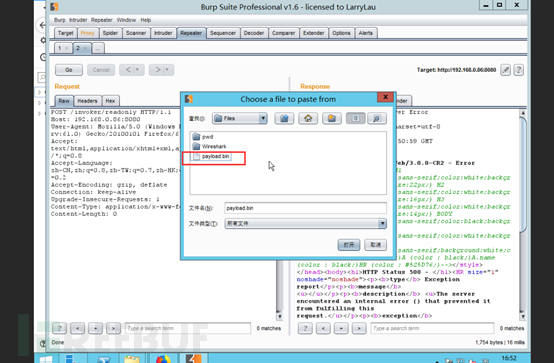The width and height of the screenshot is (554, 363).
Task: Open the Intruder menu
Action: point(78,20)
